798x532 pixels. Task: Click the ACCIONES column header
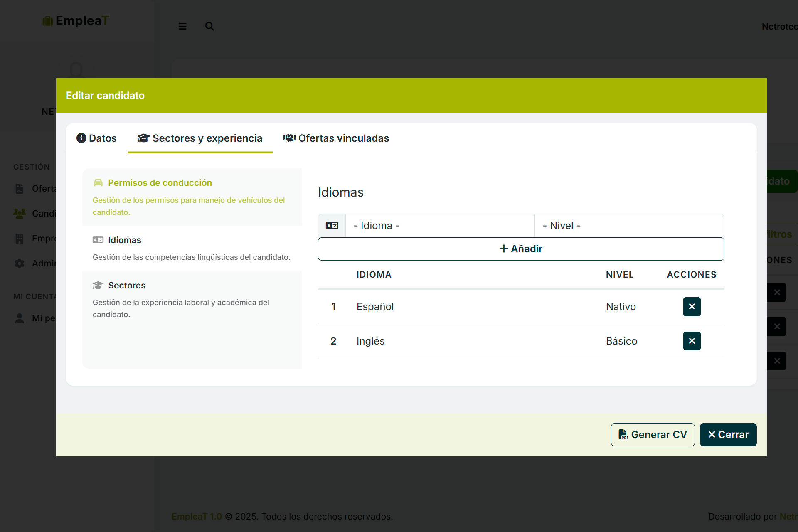pos(692,275)
